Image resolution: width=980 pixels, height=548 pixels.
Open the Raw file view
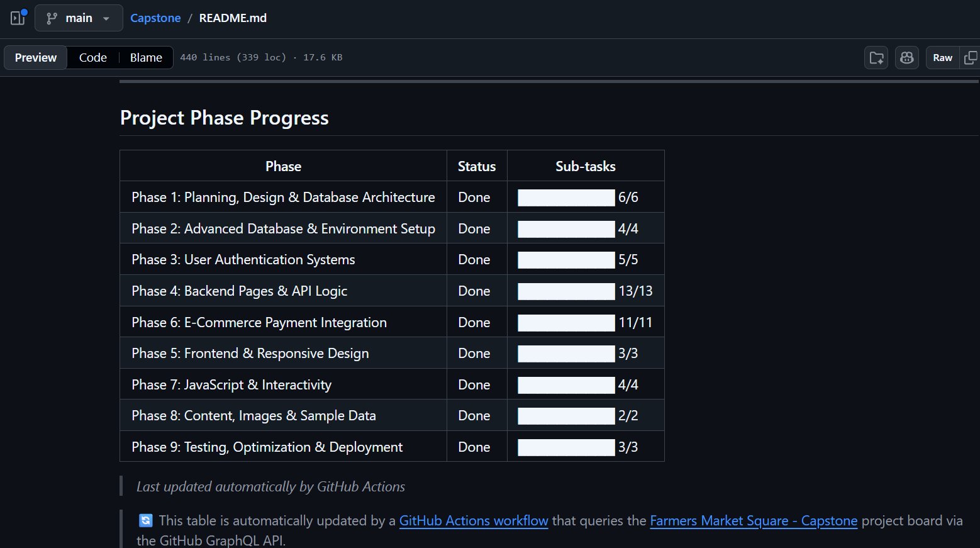click(942, 58)
